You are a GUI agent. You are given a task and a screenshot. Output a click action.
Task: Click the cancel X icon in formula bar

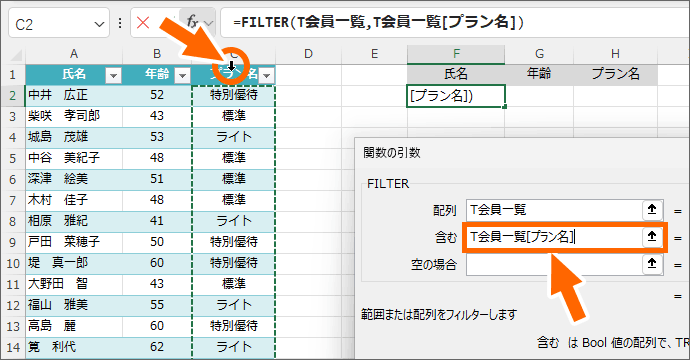pos(143,22)
